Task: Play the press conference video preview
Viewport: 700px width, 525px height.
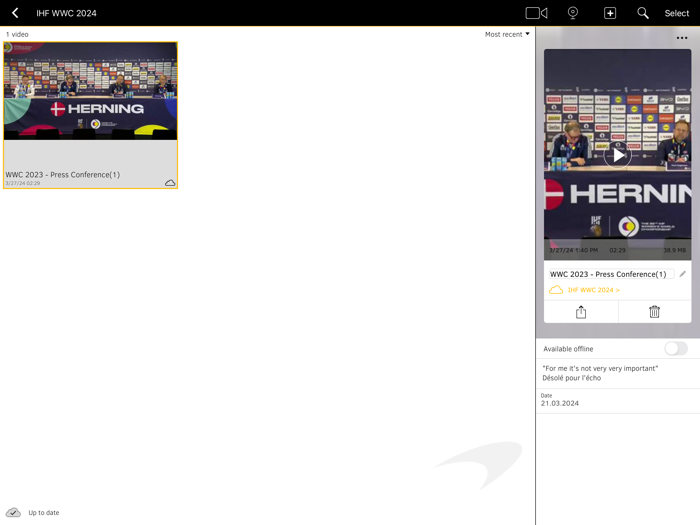Action: pyautogui.click(x=618, y=155)
